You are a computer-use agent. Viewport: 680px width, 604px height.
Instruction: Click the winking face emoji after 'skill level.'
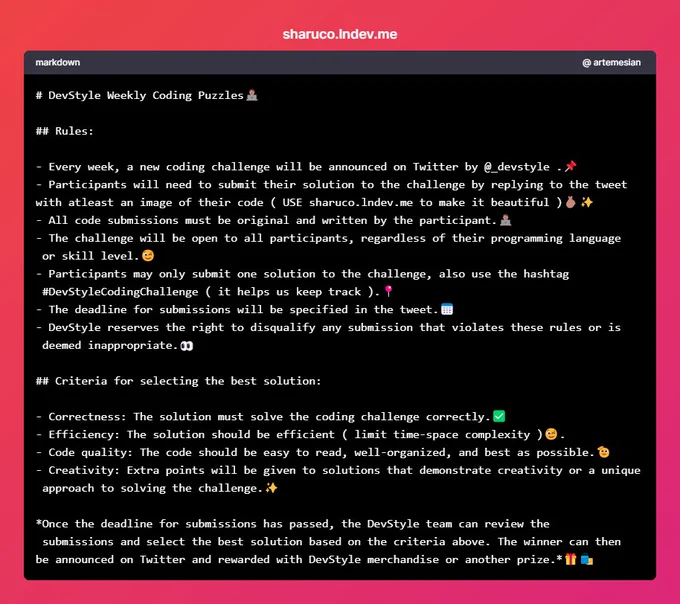coord(148,256)
